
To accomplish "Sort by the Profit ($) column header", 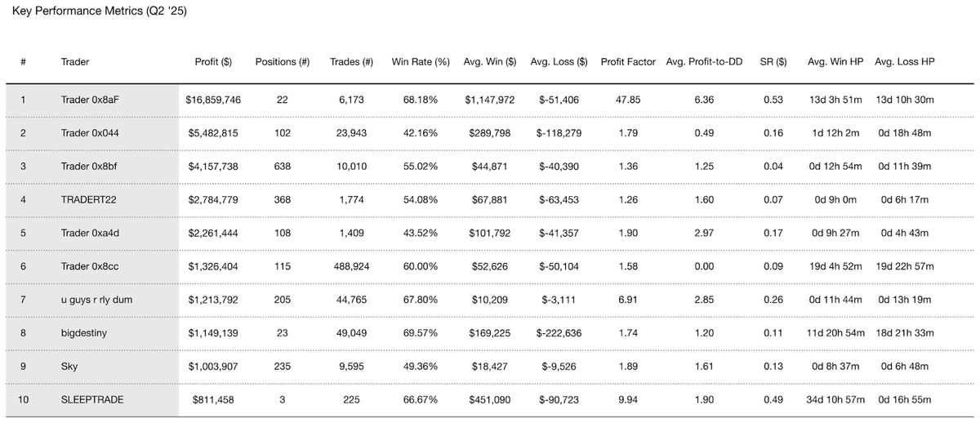I will tap(213, 61).
